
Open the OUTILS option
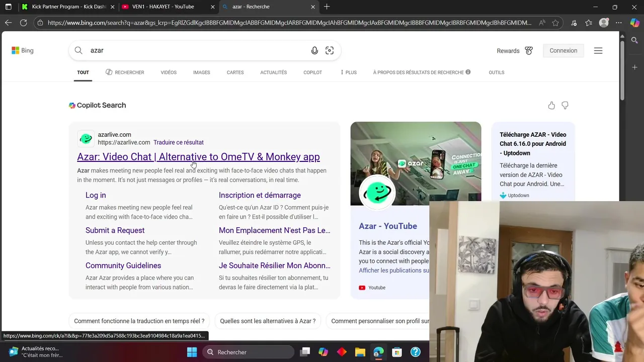(x=496, y=72)
